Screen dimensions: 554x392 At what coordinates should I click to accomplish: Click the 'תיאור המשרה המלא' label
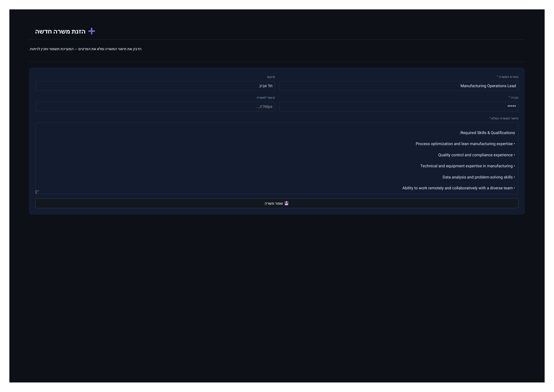click(x=504, y=118)
